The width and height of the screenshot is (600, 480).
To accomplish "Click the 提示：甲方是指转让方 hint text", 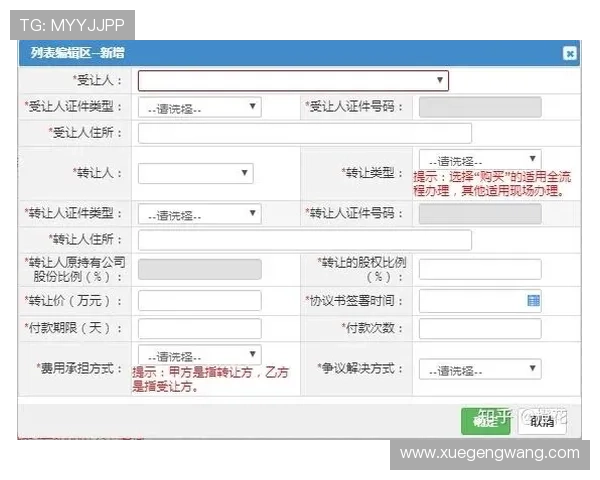I will [210, 379].
